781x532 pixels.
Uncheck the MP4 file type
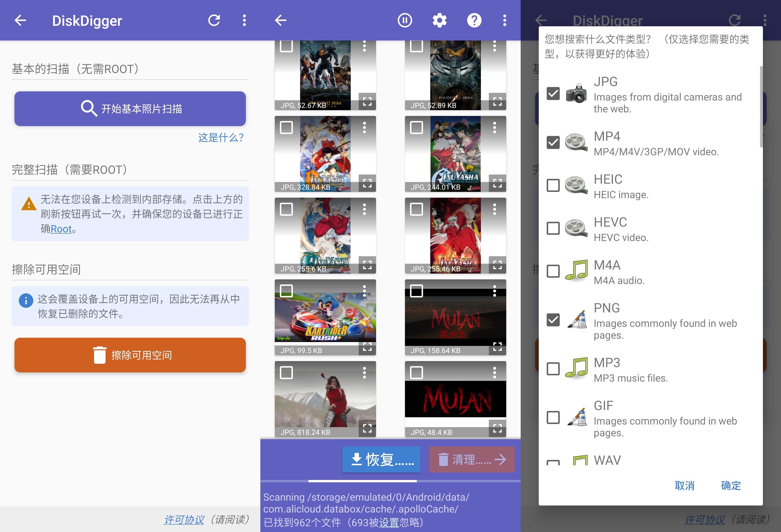(x=553, y=142)
